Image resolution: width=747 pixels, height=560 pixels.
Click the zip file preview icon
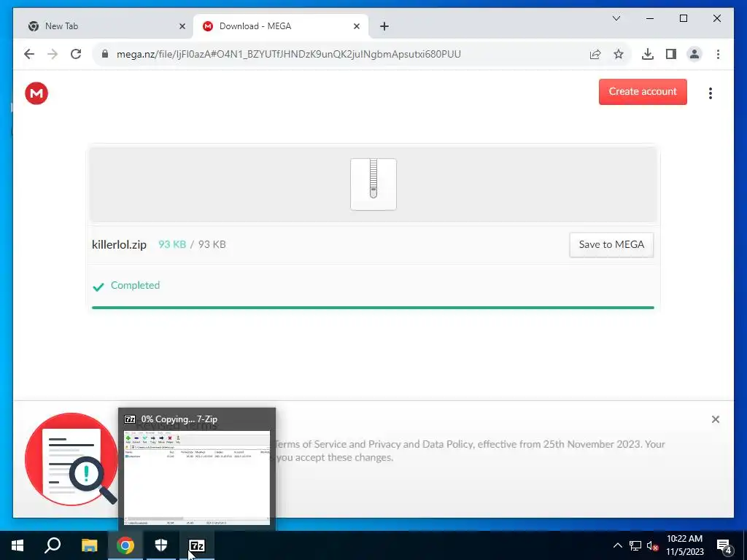(x=373, y=184)
